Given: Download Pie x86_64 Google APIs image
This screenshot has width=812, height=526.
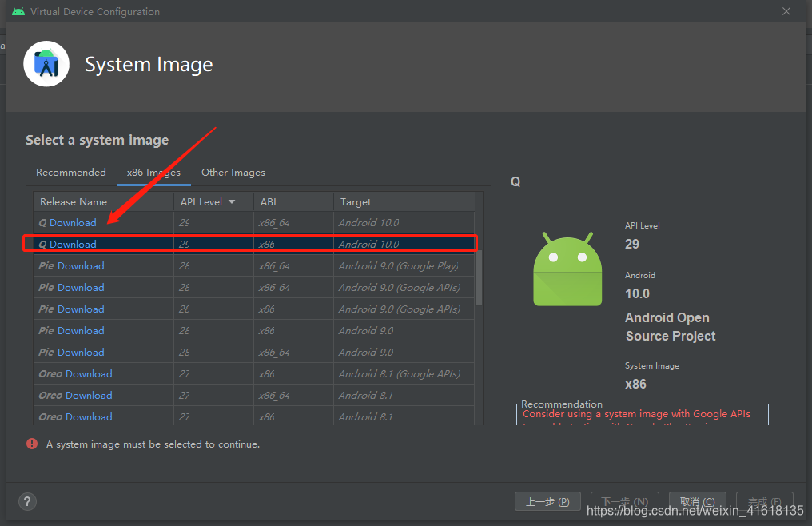Looking at the screenshot, I should 81,288.
